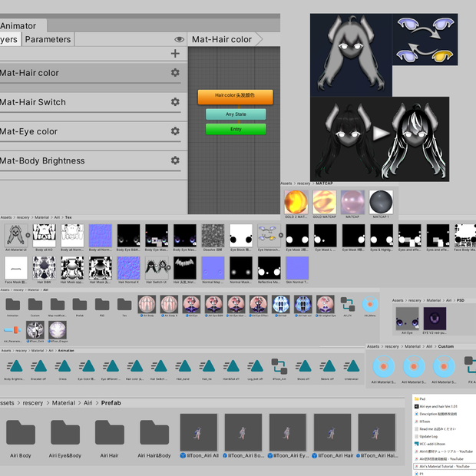
Task: Select the orange Hair color state node
Action: [235, 97]
